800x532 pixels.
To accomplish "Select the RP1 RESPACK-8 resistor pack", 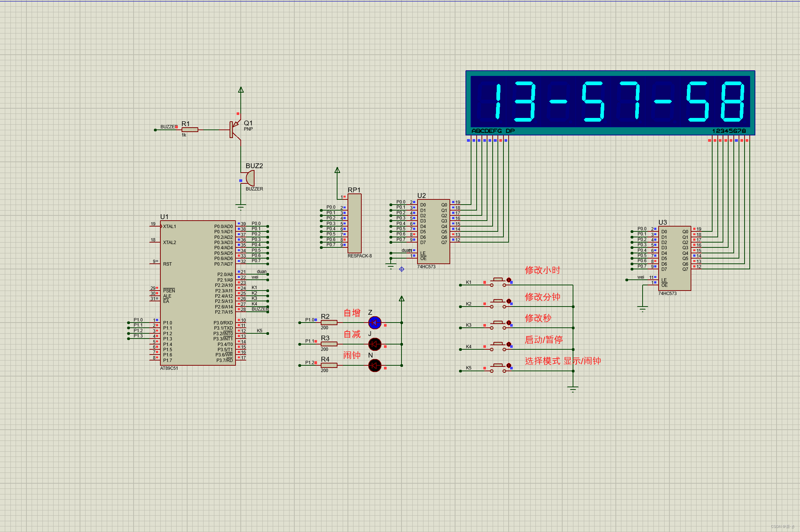I will click(x=354, y=223).
